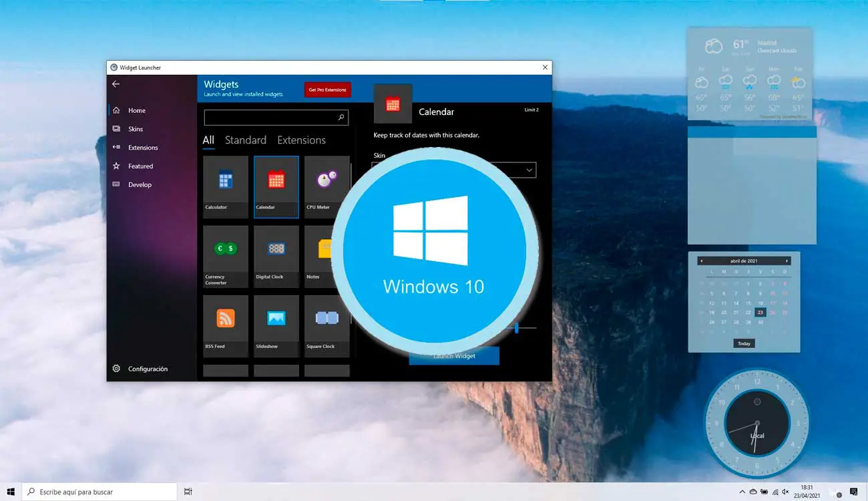Switch to the Standard widgets tab
The width and height of the screenshot is (868, 501).
[246, 140]
